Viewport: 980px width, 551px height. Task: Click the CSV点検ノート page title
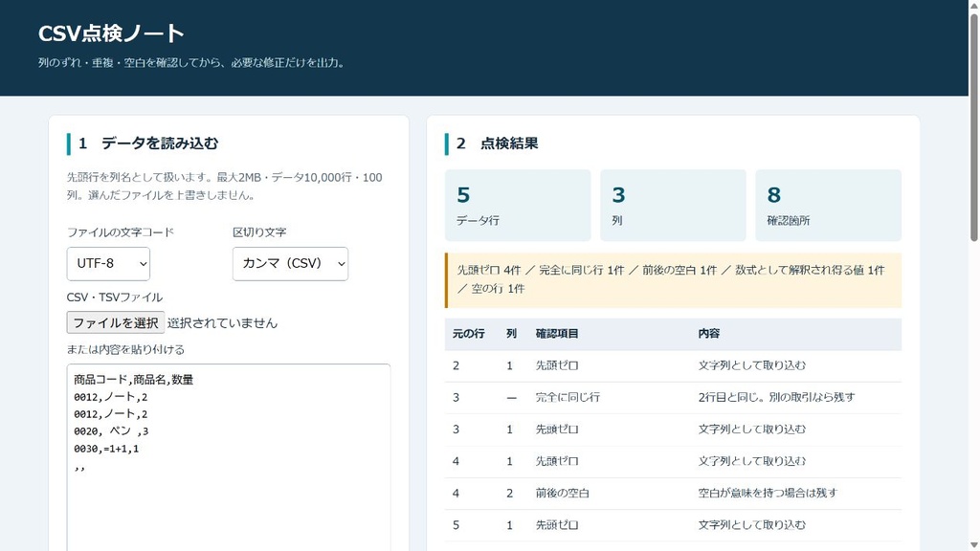click(x=111, y=33)
